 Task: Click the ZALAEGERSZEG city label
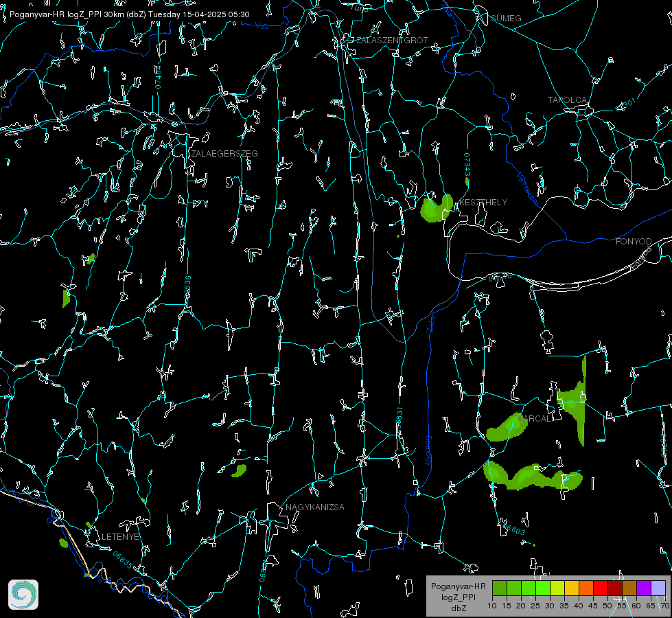[224, 154]
